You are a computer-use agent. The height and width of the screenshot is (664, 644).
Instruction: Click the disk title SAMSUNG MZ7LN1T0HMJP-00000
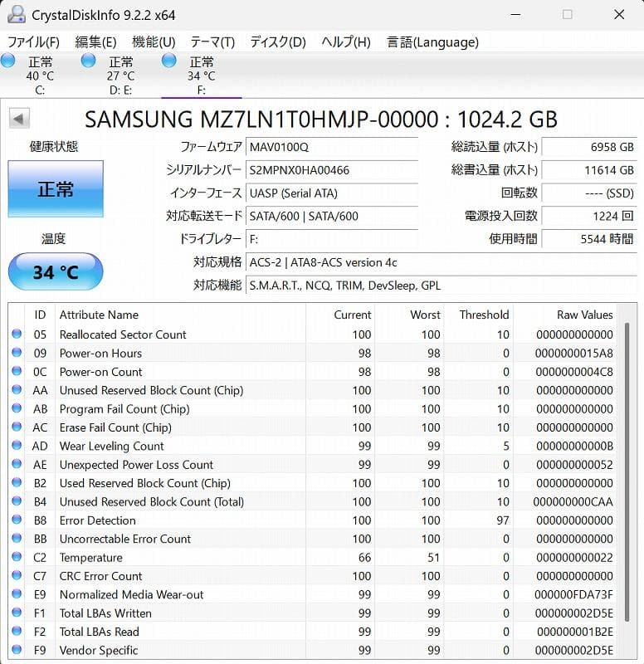click(x=261, y=119)
